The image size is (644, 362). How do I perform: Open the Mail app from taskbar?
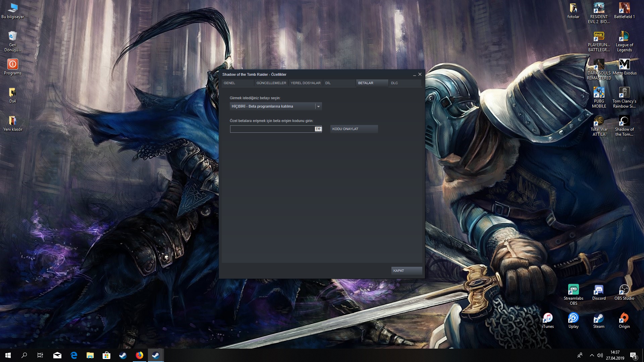(57, 355)
